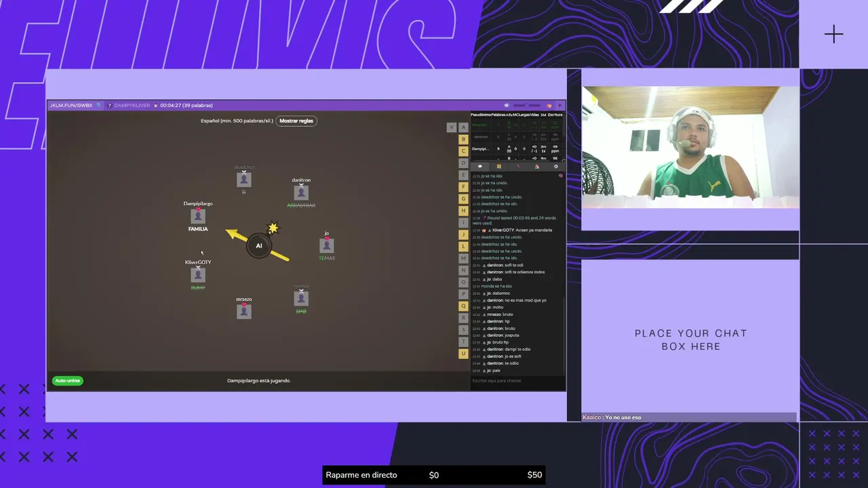The width and height of the screenshot is (868, 488).
Task: Select Dampipilargo player avatar
Action: [x=198, y=216]
